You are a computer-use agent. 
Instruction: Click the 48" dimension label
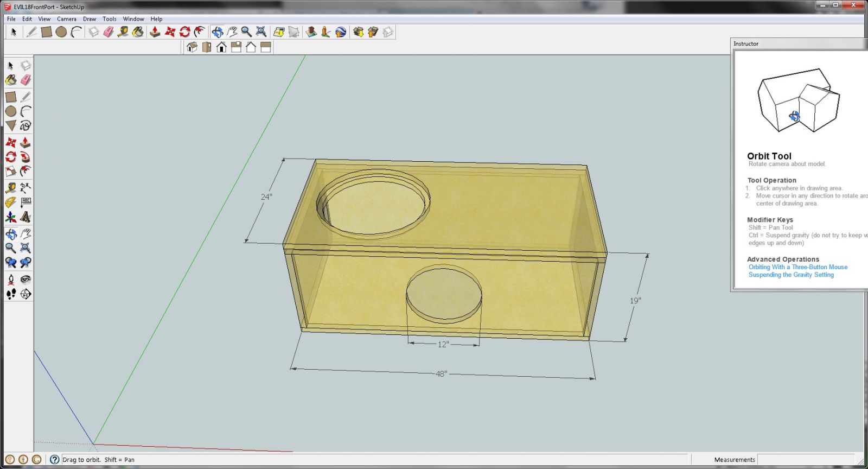coord(441,373)
